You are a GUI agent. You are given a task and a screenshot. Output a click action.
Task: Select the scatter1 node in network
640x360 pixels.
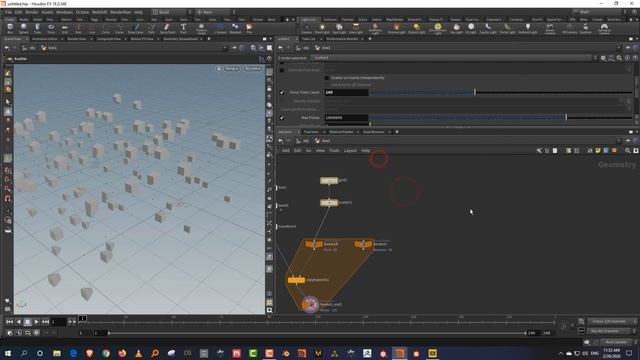point(329,202)
